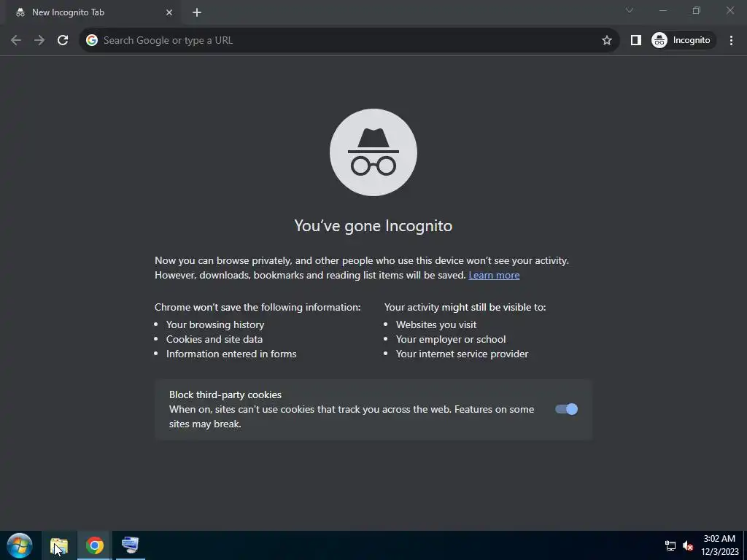This screenshot has height=560, width=747.
Task: Click 'Cookies and site data' list item
Action: 214,340
